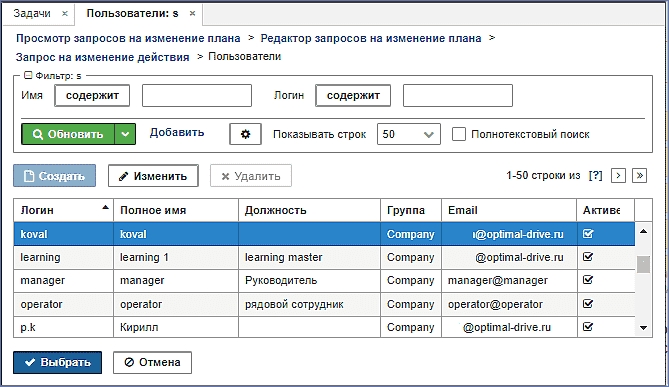
Task: Toggle active checkbox for operator
Action: click(x=588, y=304)
